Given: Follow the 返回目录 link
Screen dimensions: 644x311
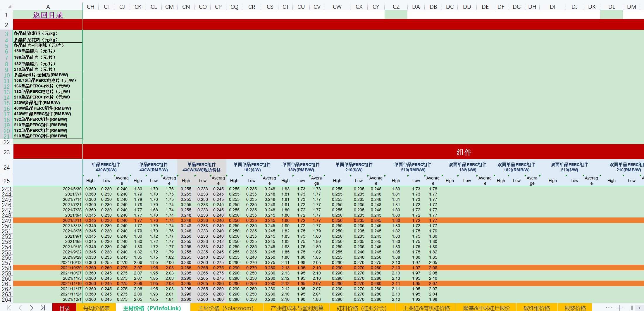Looking at the screenshot, I should pos(48,15).
